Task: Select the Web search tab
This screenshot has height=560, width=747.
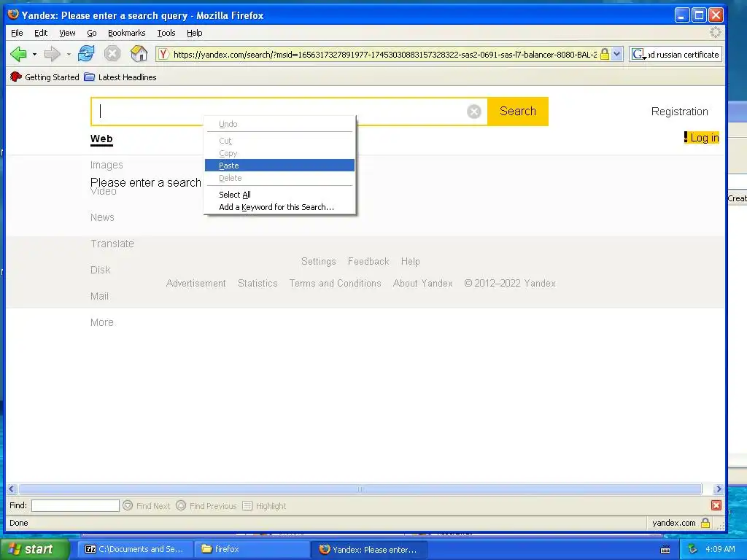Action: pyautogui.click(x=101, y=139)
